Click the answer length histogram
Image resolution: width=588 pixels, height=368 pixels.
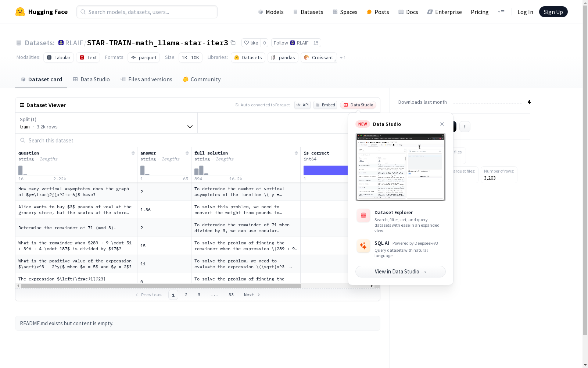click(164, 170)
